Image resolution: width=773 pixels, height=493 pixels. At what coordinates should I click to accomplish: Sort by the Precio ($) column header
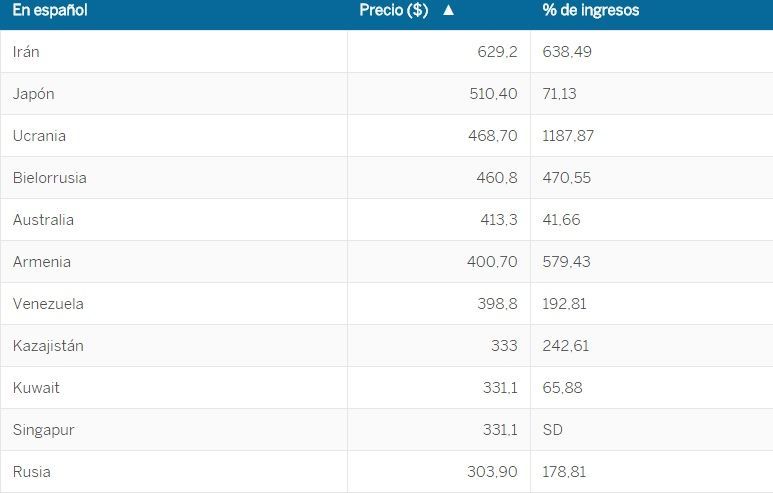click(x=394, y=11)
